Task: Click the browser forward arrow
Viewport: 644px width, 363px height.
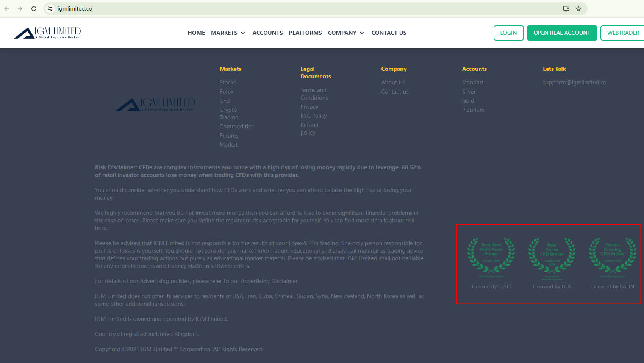Action: click(20, 9)
